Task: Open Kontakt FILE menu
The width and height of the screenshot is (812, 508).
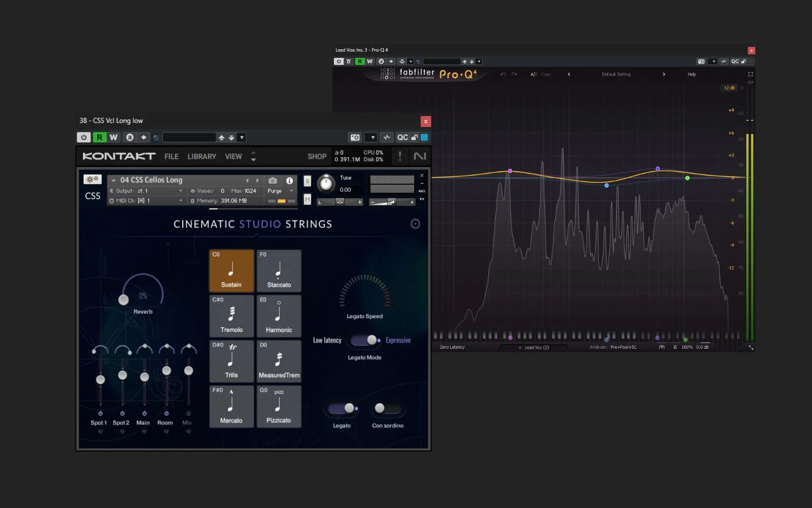Action: click(172, 157)
